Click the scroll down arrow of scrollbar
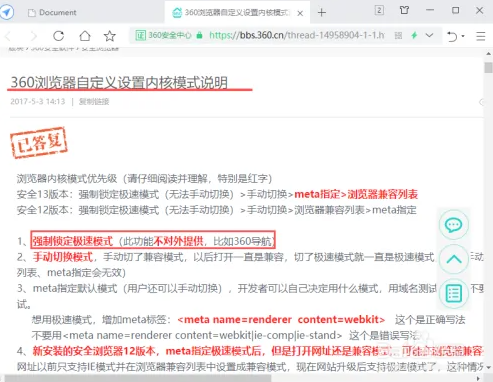 [488, 368]
